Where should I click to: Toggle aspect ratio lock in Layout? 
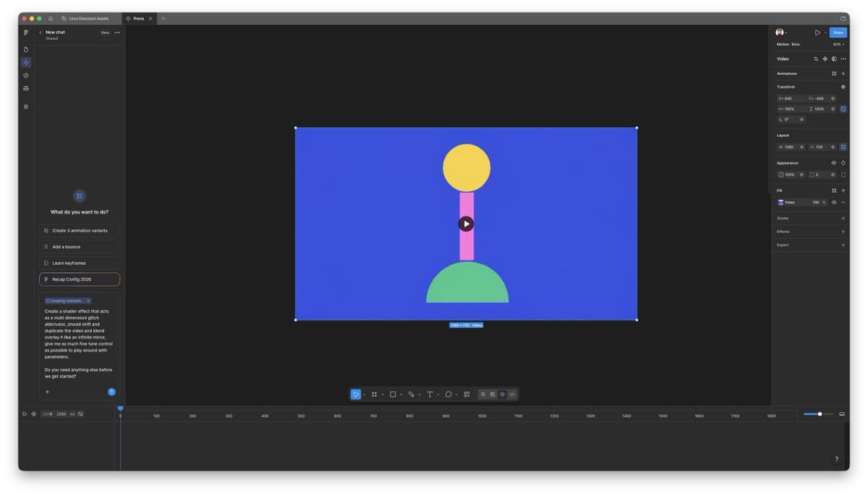843,147
